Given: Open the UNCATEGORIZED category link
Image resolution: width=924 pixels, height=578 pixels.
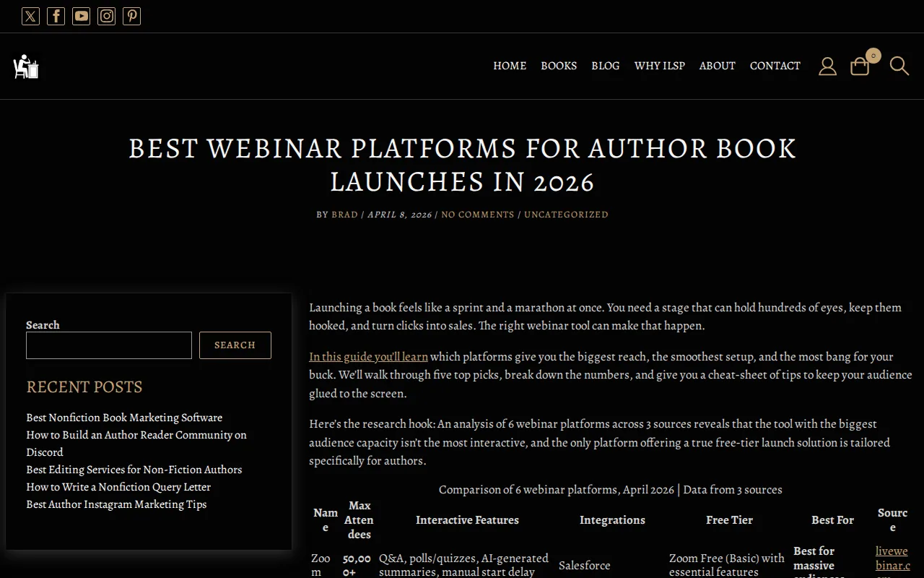Looking at the screenshot, I should click(566, 215).
